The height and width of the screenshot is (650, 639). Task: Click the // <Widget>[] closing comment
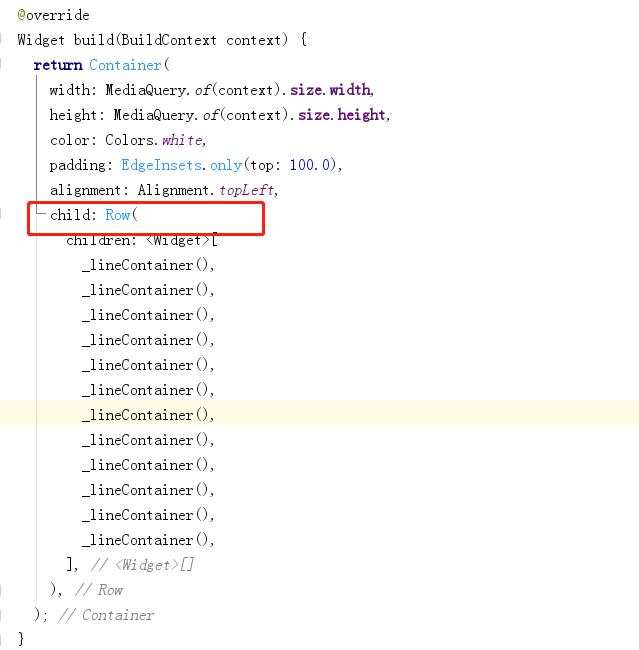point(143,565)
